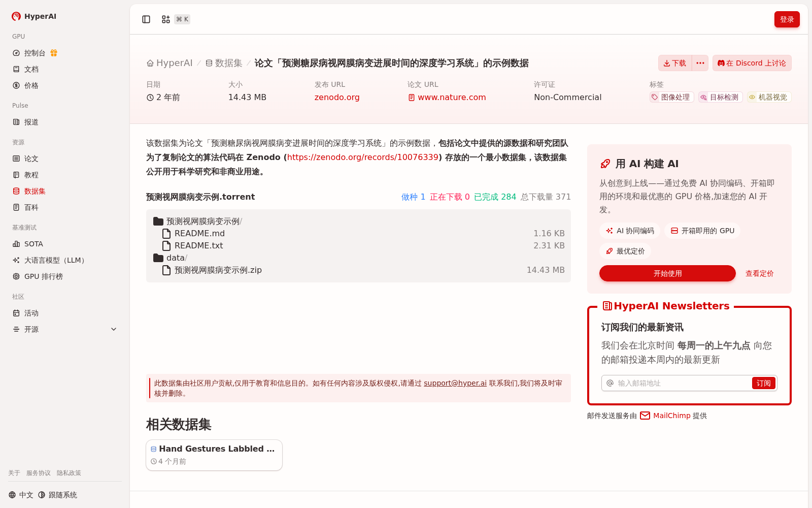
Task: Click the 目标检测 tag
Action: click(x=721, y=97)
